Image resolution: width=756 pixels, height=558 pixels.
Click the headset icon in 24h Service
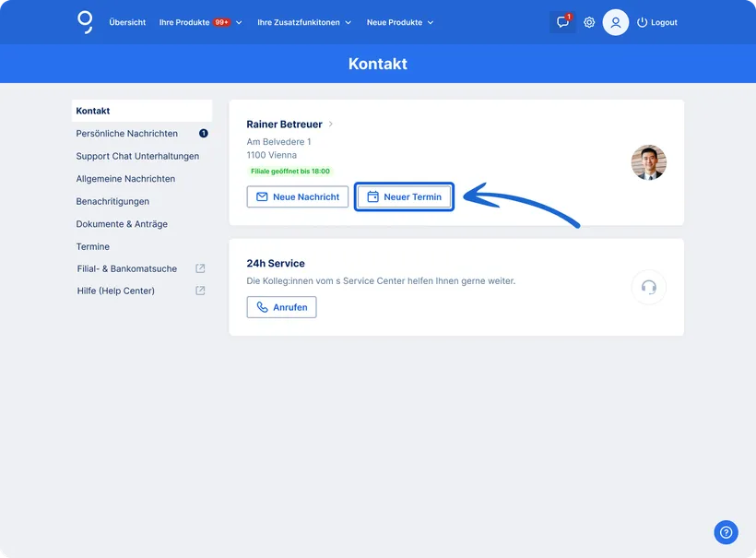648,288
